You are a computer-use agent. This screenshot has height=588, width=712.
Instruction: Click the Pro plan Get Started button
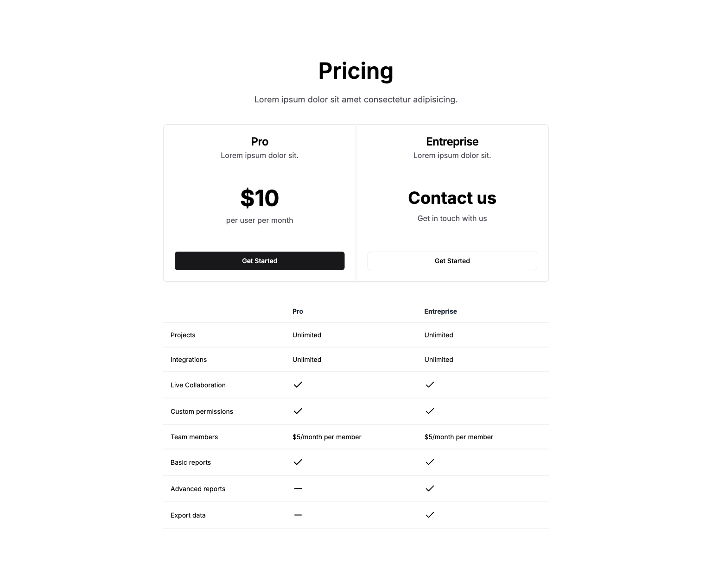click(260, 261)
